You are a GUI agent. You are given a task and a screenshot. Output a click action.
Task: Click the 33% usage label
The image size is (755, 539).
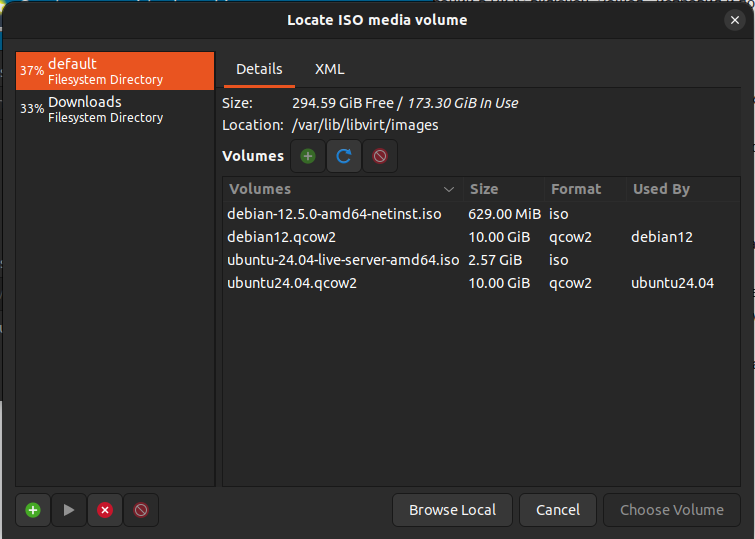32,109
